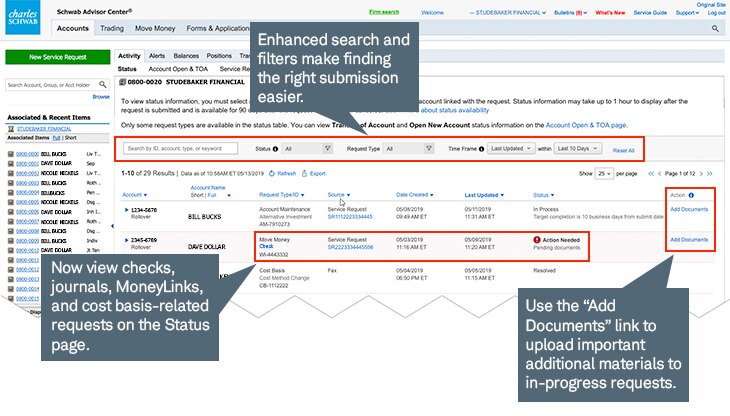Click the account icon beside 0800-0009
The height and width of the screenshot is (416, 730).
tap(11, 241)
